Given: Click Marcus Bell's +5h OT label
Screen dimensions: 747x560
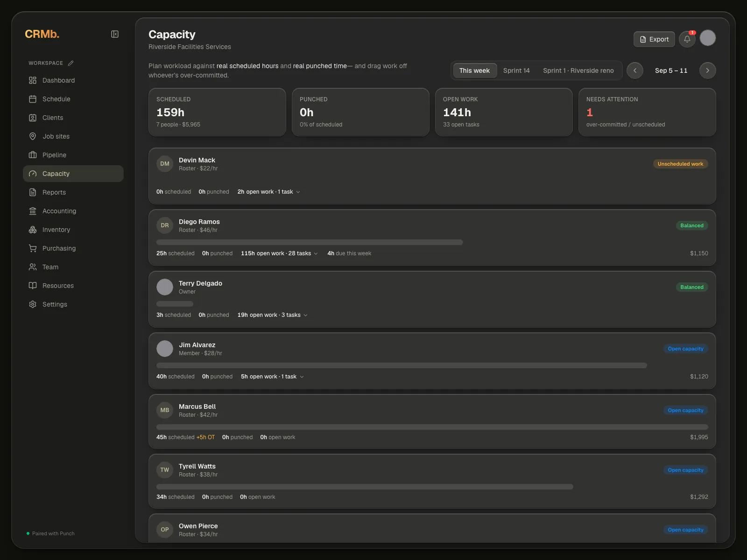Looking at the screenshot, I should pyautogui.click(x=205, y=437).
